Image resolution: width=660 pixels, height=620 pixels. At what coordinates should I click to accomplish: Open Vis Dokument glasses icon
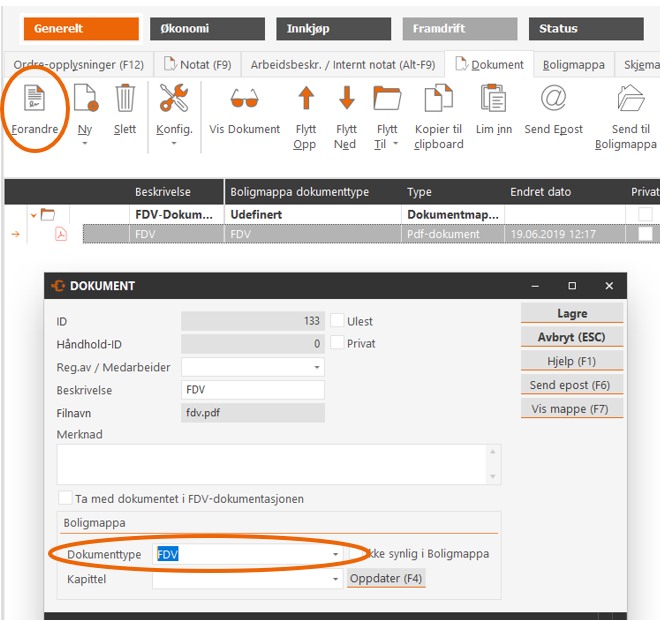click(244, 100)
